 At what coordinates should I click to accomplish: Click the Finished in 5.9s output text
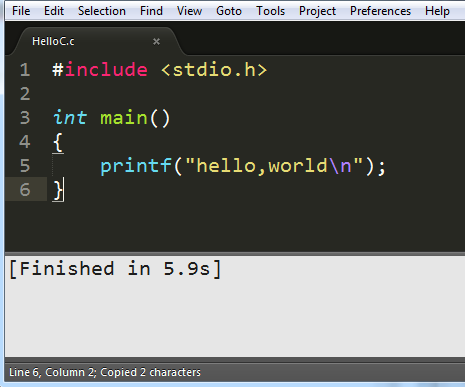pos(115,269)
